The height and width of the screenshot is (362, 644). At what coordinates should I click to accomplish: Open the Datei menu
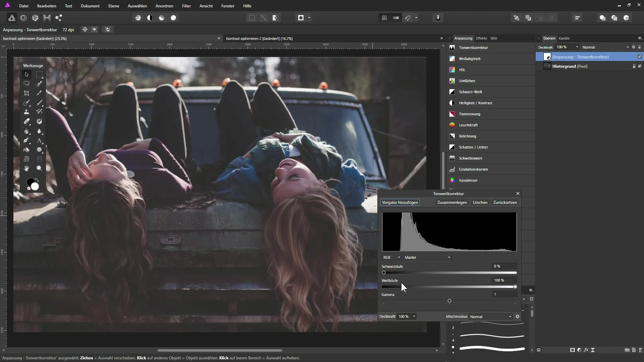click(x=24, y=6)
